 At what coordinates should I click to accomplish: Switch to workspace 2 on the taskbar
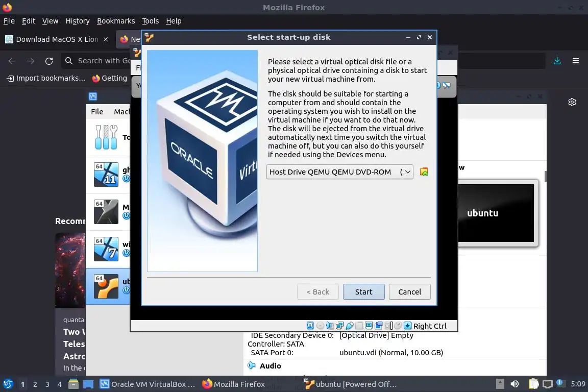coord(35,384)
